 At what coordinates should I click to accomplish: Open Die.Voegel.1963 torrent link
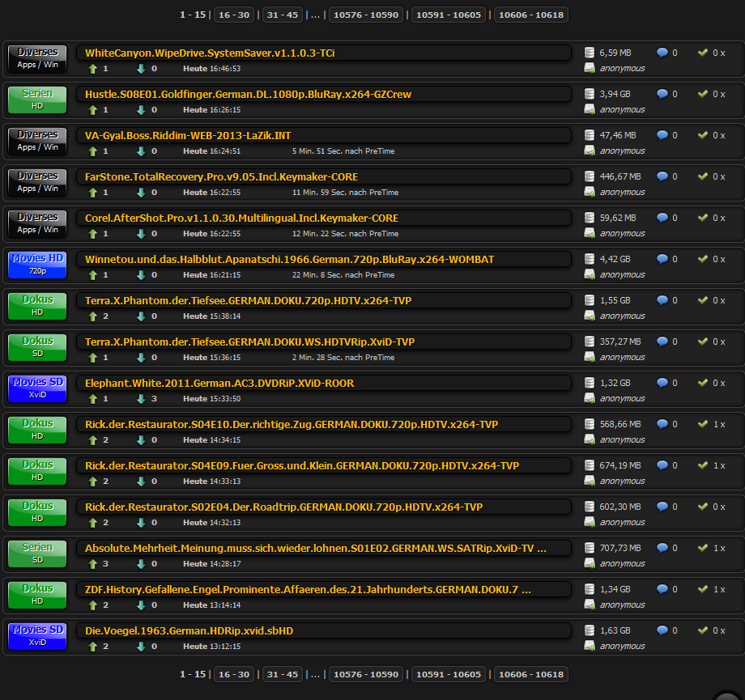189,631
